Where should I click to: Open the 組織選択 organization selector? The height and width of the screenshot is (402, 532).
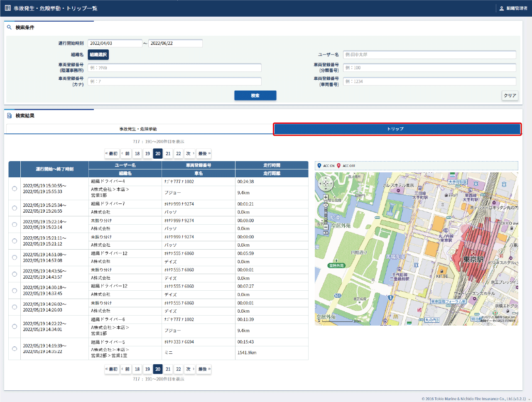tap(98, 54)
